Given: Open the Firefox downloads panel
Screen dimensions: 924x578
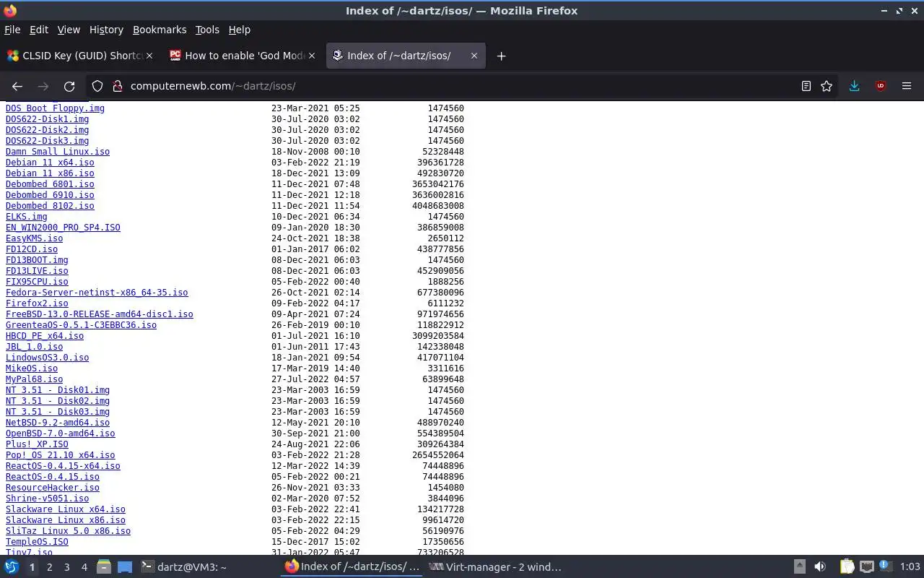Looking at the screenshot, I should tap(854, 86).
